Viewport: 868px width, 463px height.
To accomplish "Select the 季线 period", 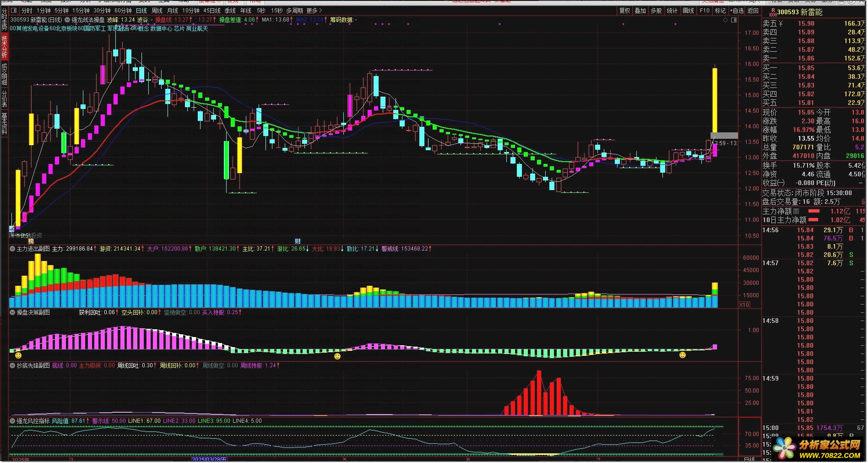I will click(230, 11).
